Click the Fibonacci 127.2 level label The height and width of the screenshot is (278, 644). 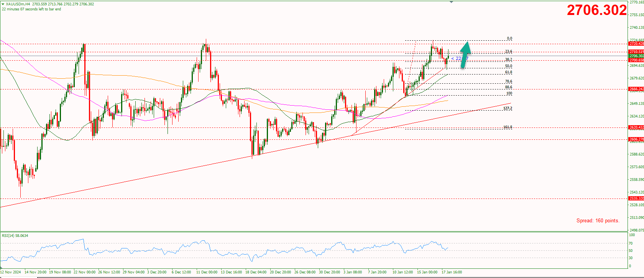tap(508, 108)
